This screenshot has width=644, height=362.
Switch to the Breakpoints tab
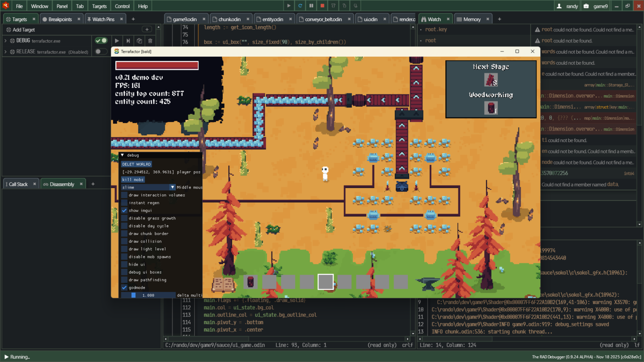click(x=60, y=19)
